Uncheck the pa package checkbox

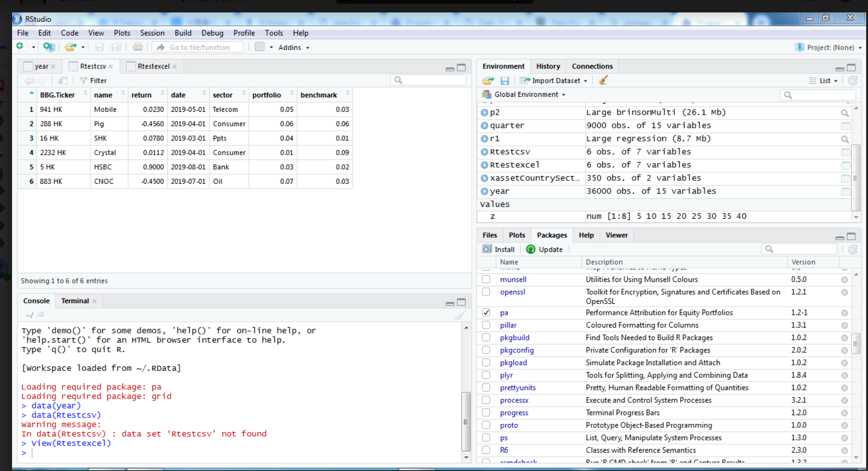point(486,313)
